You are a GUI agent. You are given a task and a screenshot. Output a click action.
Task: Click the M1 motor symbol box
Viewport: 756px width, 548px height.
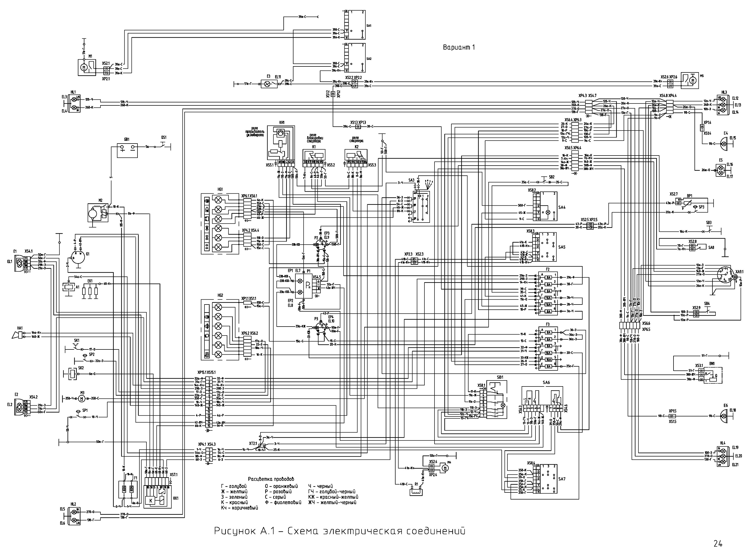[86, 67]
